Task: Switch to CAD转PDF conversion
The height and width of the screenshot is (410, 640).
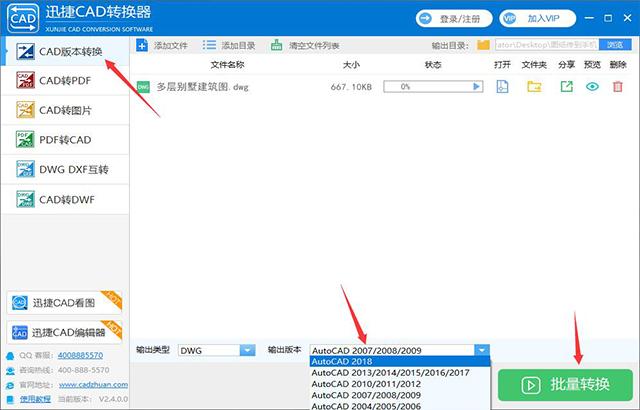Action: (x=65, y=81)
